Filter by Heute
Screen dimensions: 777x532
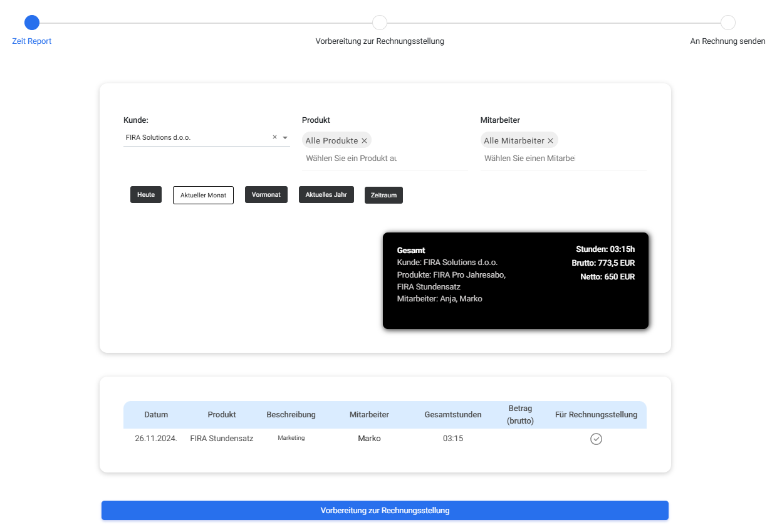[x=146, y=194]
